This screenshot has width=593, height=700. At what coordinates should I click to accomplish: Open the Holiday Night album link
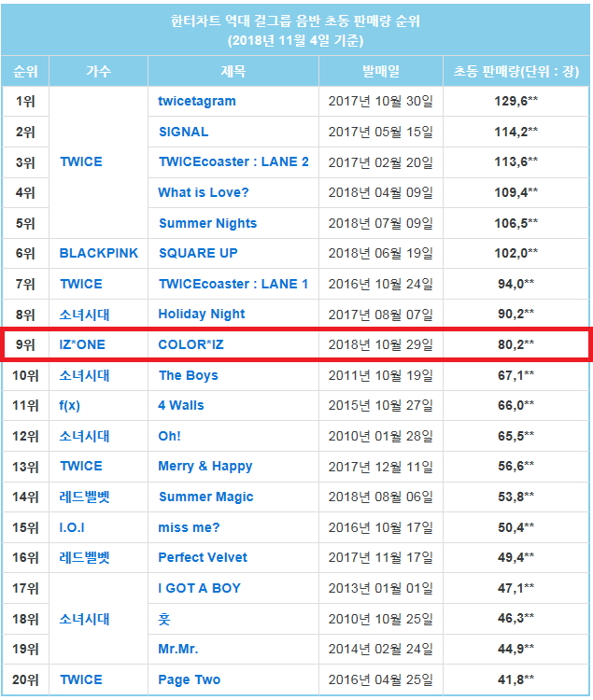202,315
